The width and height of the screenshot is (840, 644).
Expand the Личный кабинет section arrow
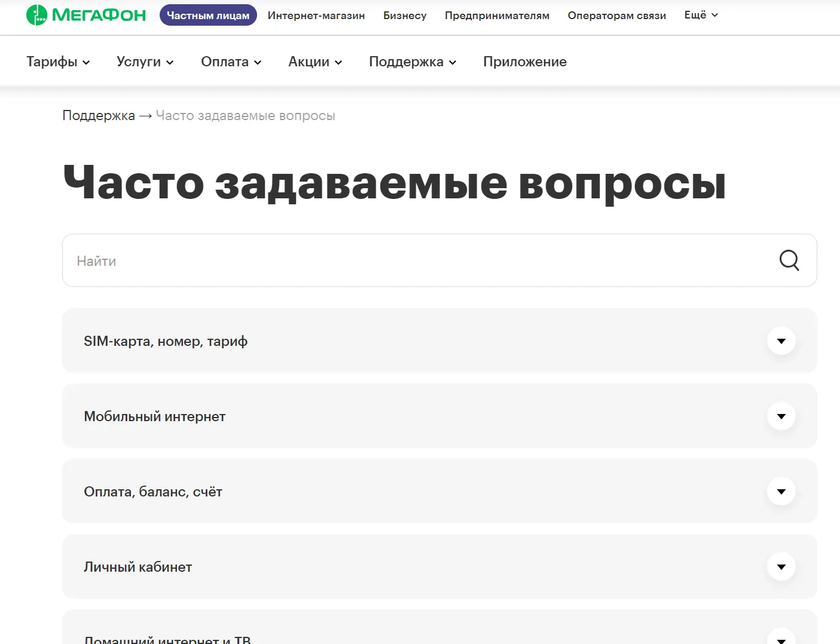781,567
